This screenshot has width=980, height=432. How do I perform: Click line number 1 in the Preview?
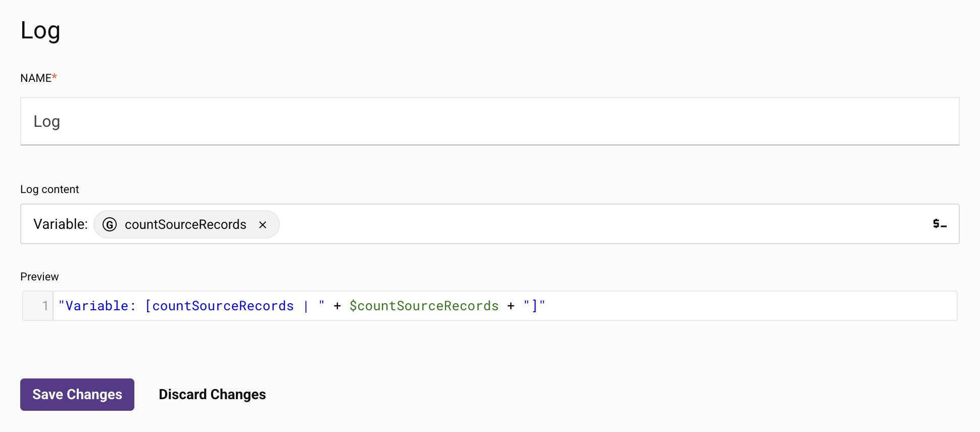(x=44, y=305)
